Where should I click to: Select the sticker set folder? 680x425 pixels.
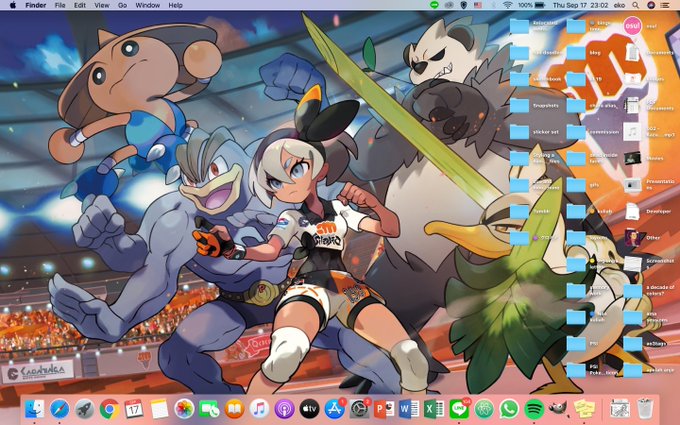(519, 132)
